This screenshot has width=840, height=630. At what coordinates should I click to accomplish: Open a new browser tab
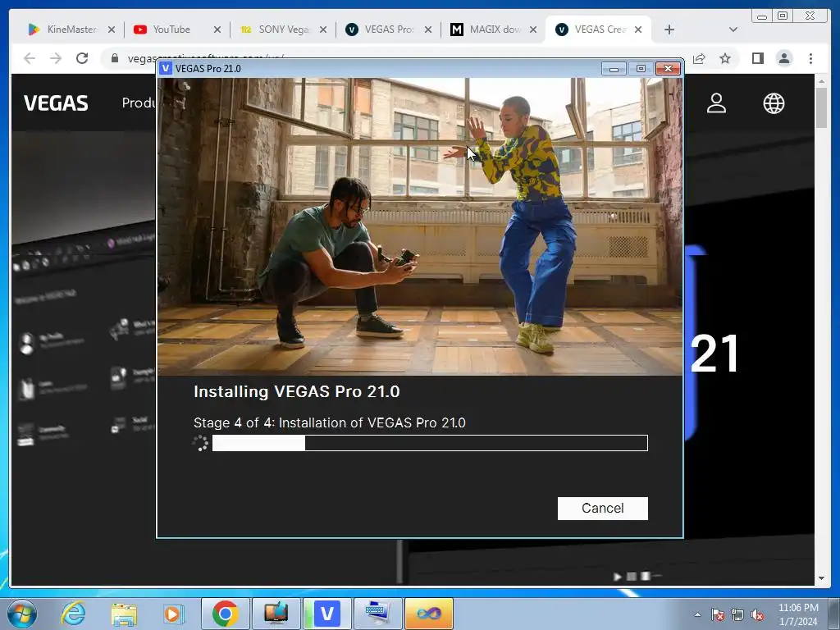point(669,30)
